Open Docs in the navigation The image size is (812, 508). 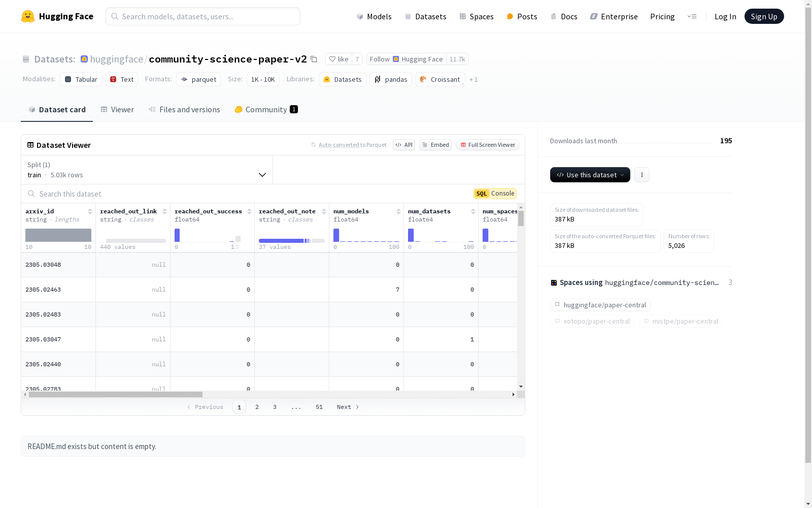(564, 16)
